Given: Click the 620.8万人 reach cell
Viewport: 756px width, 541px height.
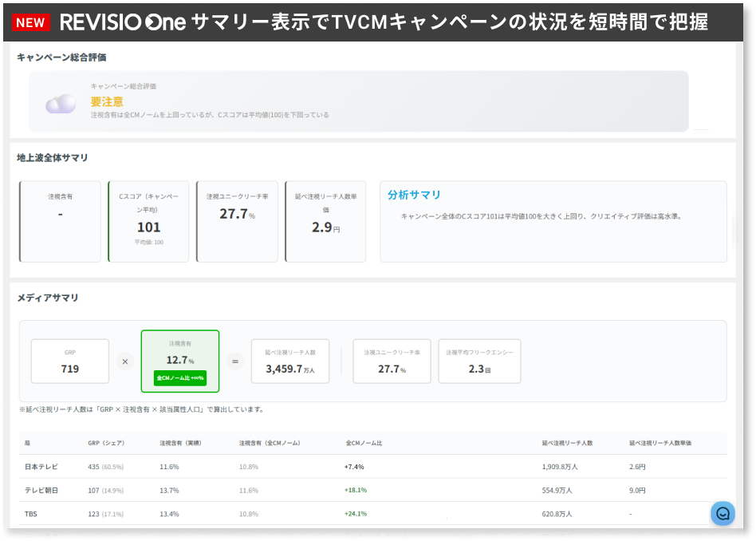Looking at the screenshot, I should click(x=557, y=514).
